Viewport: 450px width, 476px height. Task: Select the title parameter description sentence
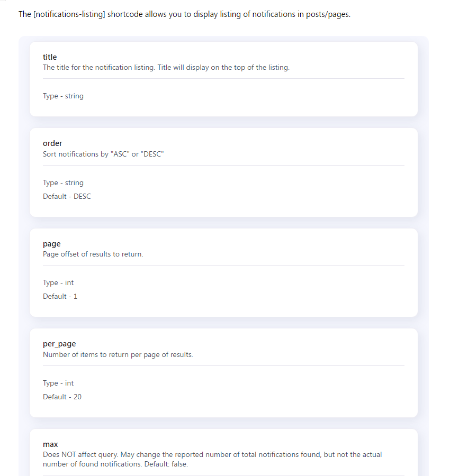click(166, 68)
